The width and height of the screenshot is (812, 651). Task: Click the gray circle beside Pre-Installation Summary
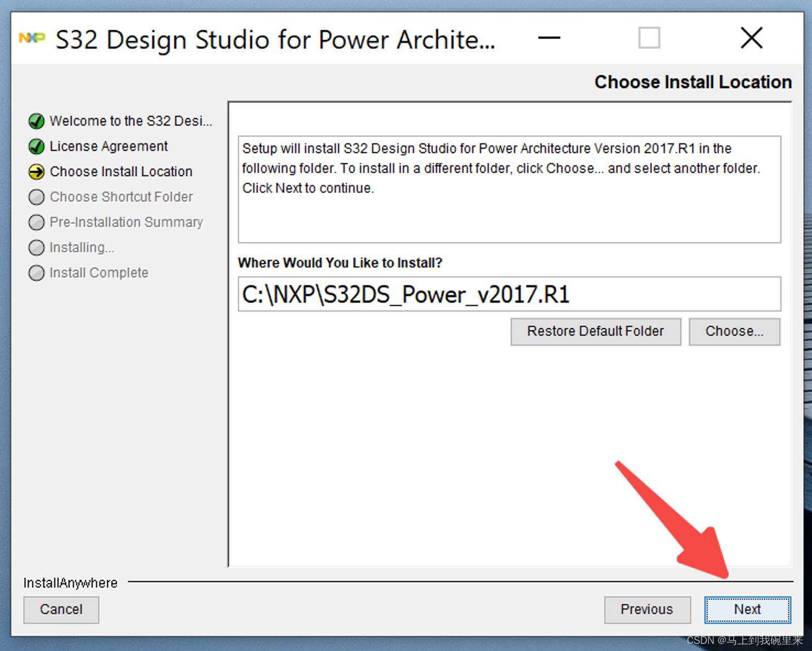pos(36,222)
